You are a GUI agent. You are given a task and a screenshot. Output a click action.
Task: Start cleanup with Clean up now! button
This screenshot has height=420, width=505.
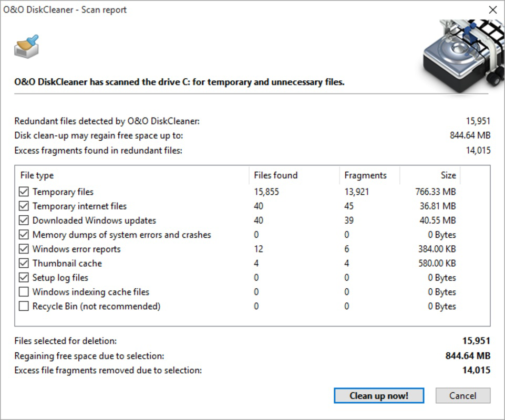point(379,395)
